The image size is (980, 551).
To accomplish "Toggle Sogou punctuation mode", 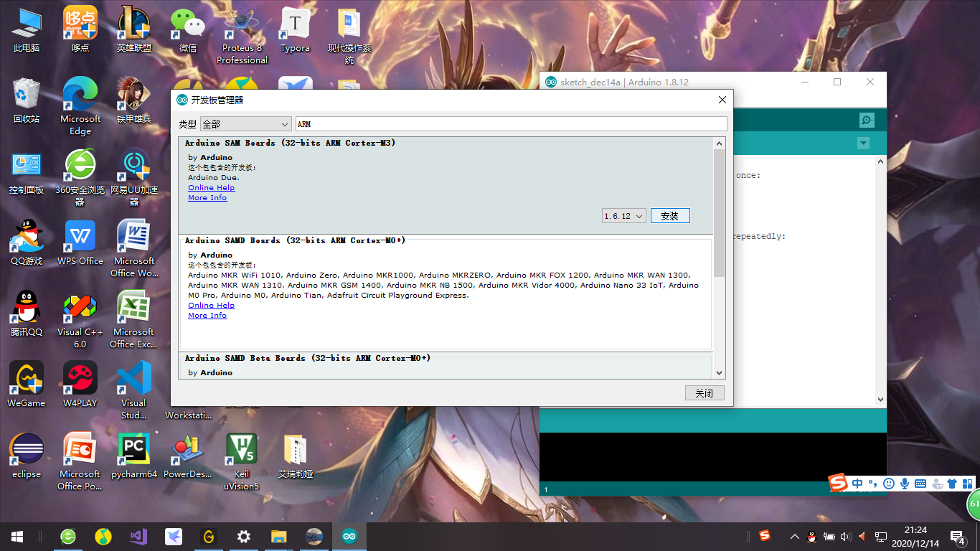I will (x=873, y=484).
